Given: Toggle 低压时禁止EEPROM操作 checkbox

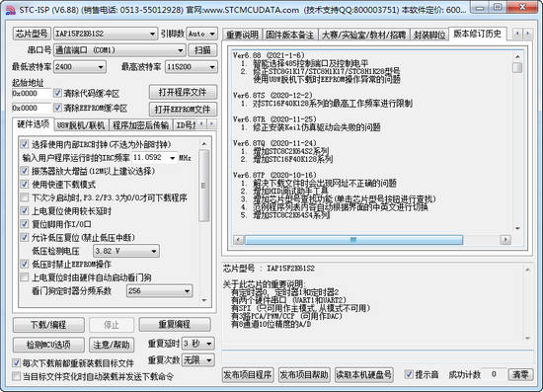Looking at the screenshot, I should pyautogui.click(x=25, y=265).
